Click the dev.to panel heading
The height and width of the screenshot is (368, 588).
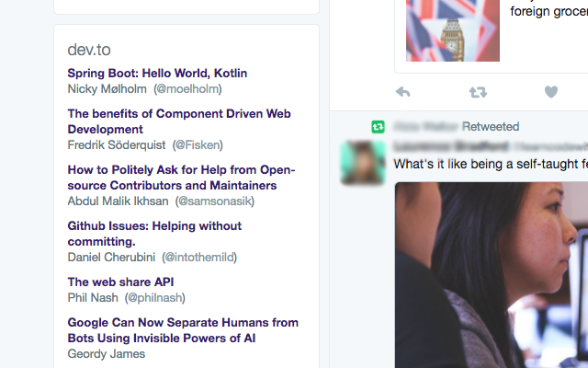point(89,50)
